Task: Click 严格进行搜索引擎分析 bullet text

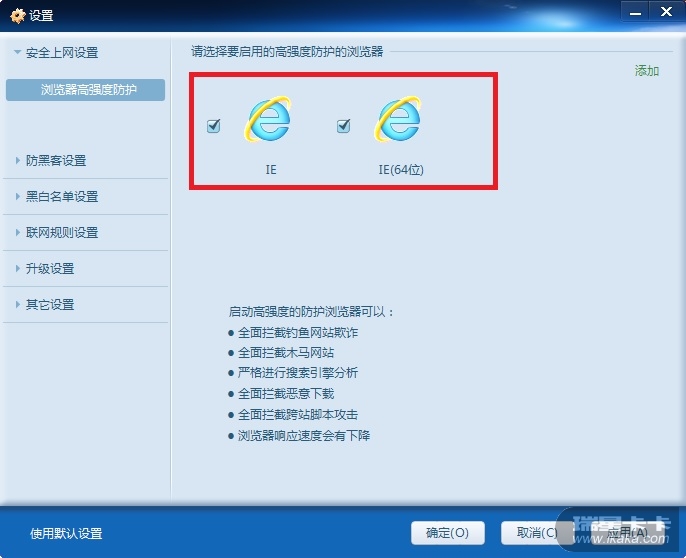Action: (x=298, y=373)
